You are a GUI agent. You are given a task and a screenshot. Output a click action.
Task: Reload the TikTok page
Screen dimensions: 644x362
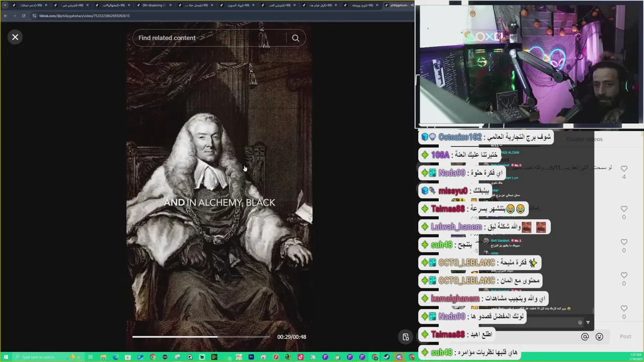click(x=23, y=16)
